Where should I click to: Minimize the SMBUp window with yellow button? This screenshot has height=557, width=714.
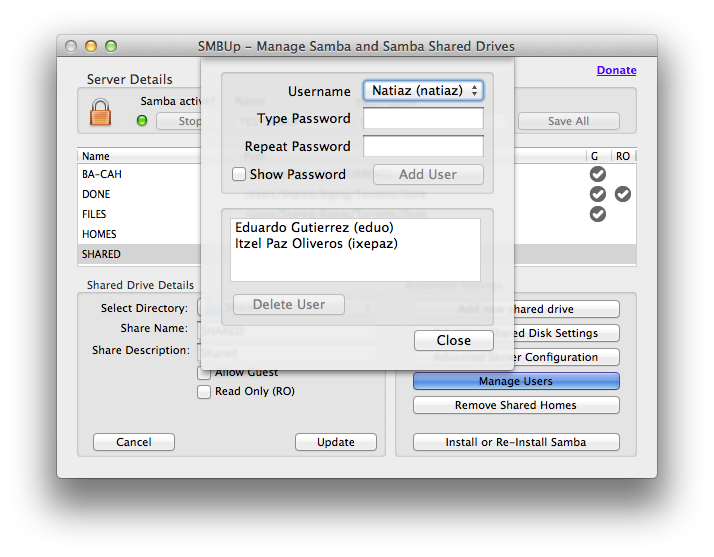91,46
